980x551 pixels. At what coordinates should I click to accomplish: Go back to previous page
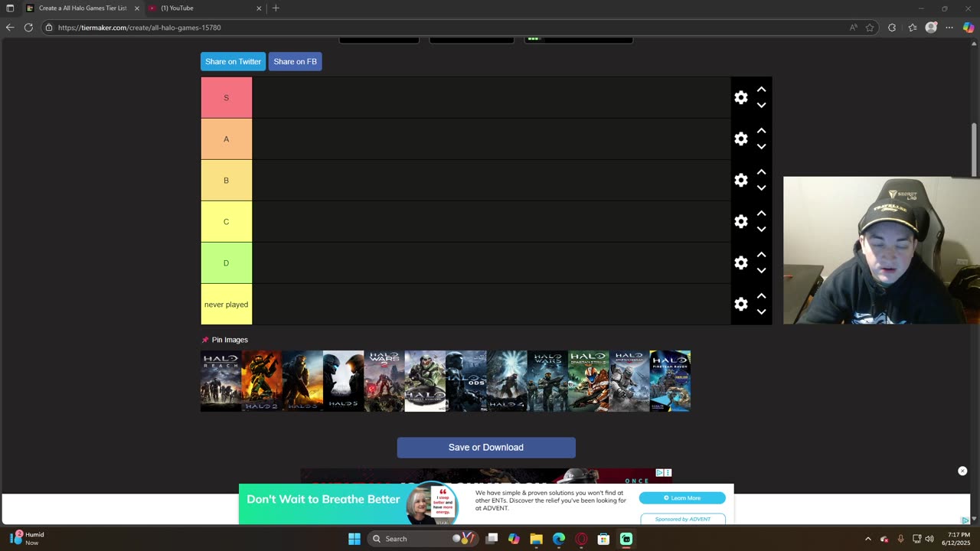click(10, 28)
